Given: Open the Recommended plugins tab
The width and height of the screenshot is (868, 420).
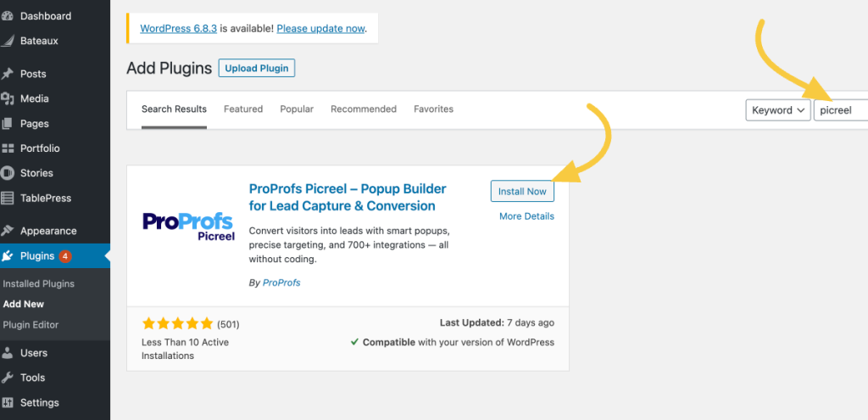Looking at the screenshot, I should click(364, 109).
